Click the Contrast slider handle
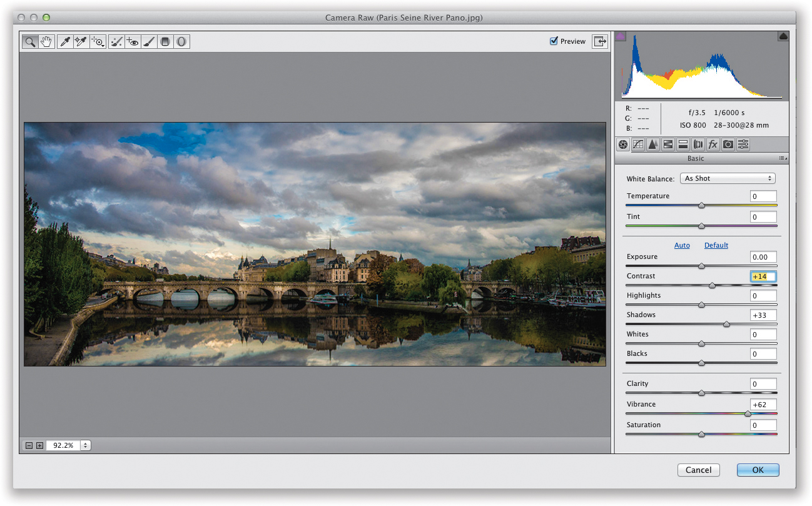812x506 pixels. [712, 285]
